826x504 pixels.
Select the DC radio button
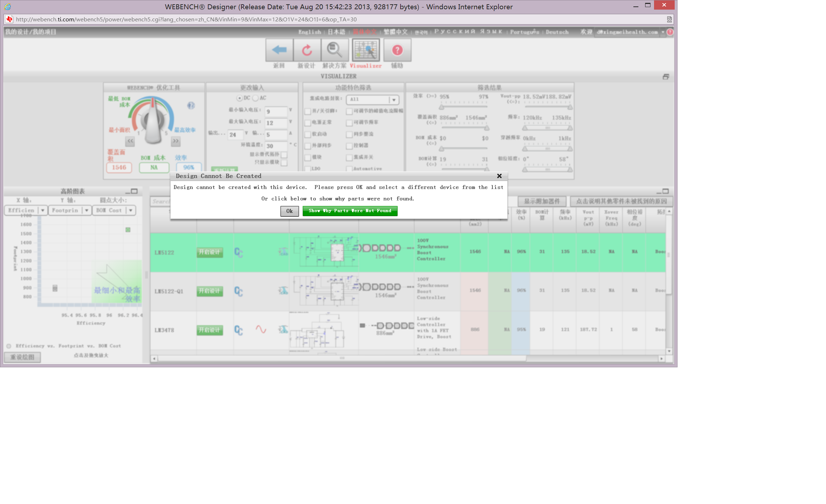click(x=240, y=98)
